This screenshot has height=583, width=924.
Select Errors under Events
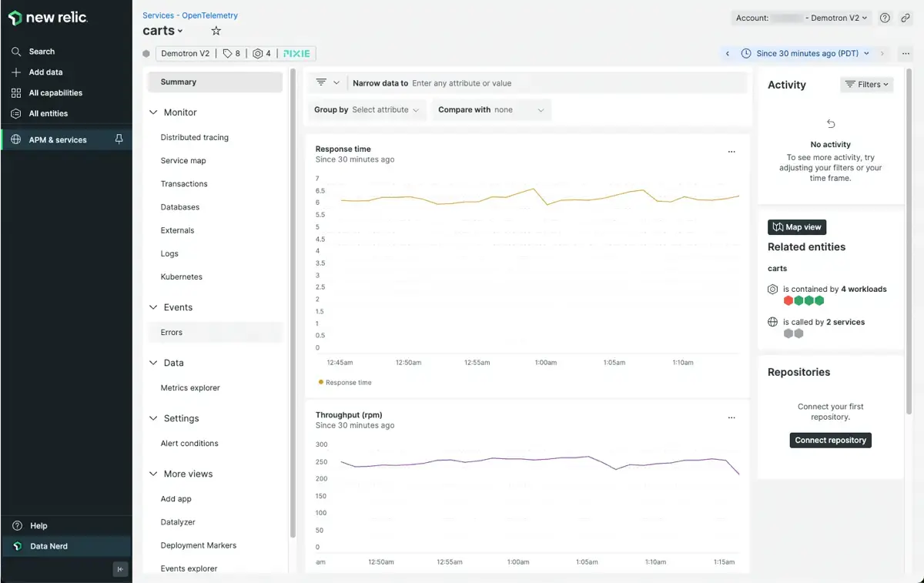[172, 333]
